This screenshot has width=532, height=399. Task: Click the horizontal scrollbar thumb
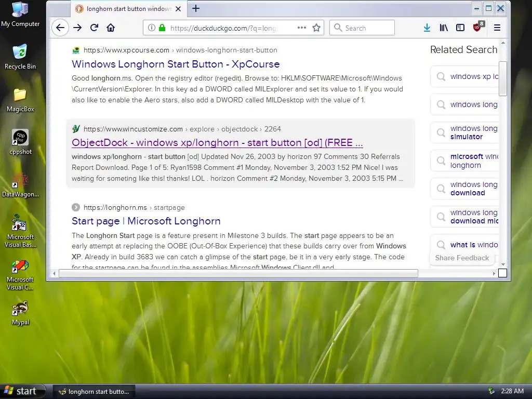238,273
